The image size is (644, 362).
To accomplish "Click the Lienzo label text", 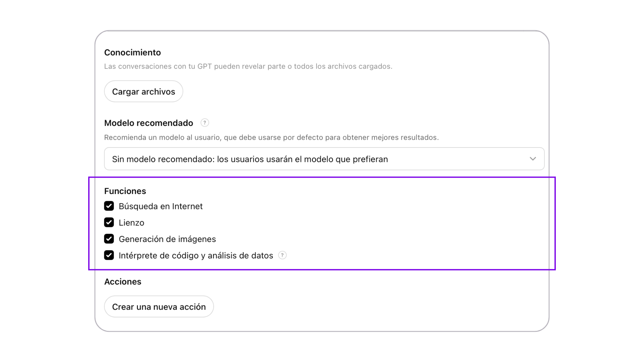I will coord(131,223).
